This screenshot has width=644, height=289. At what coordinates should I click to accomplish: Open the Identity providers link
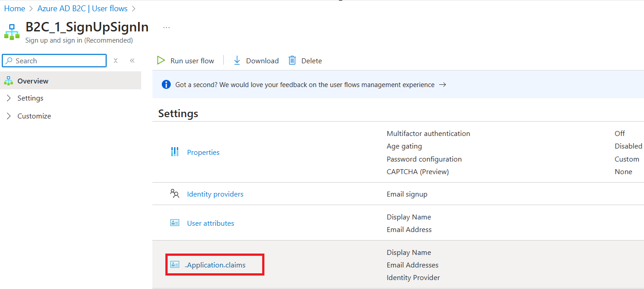(215, 194)
